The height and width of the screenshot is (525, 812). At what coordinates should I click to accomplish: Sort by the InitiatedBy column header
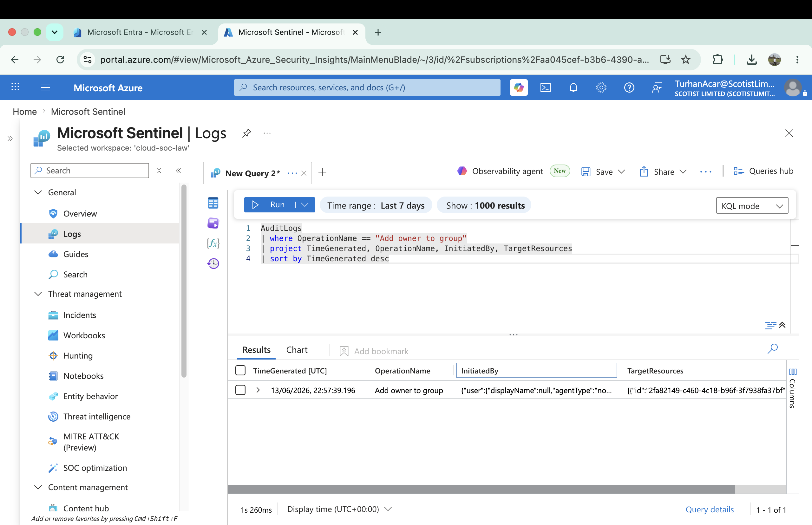(536, 370)
